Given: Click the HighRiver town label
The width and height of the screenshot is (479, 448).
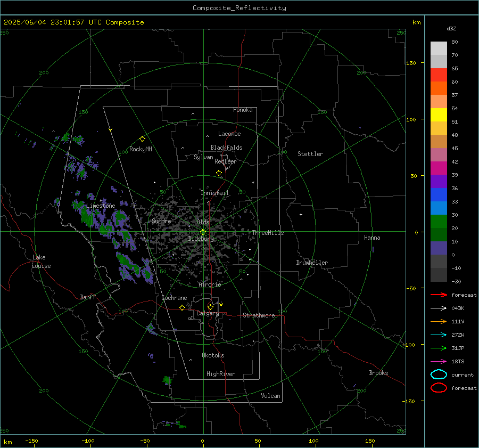Looking at the screenshot, I should pyautogui.click(x=221, y=374).
